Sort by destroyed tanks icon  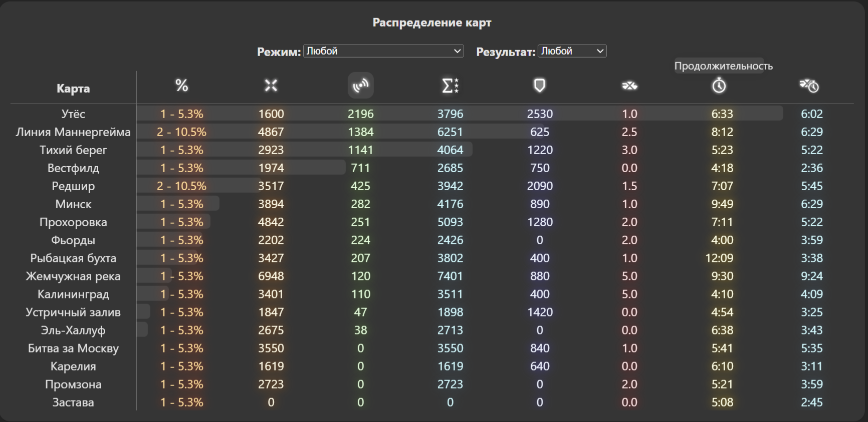tap(629, 86)
